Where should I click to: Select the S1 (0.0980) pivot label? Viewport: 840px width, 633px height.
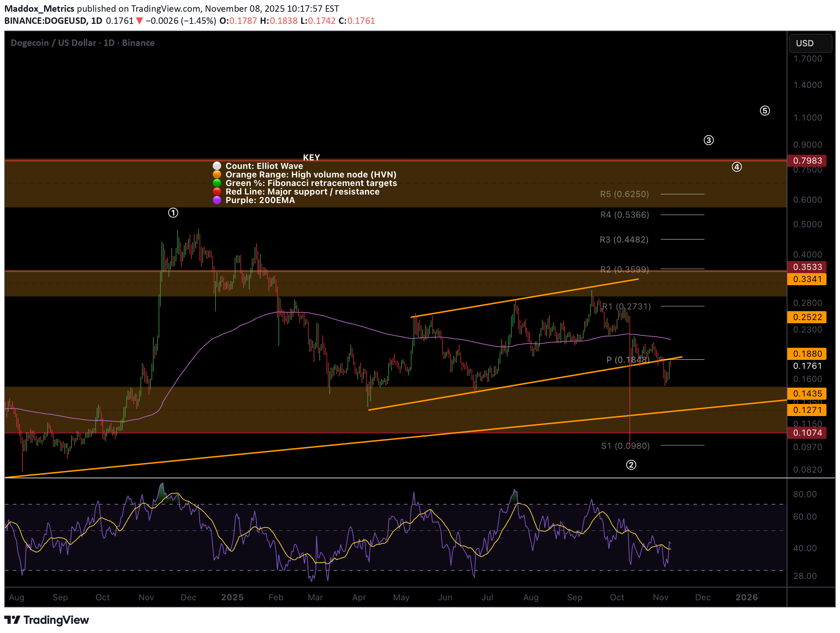(626, 446)
